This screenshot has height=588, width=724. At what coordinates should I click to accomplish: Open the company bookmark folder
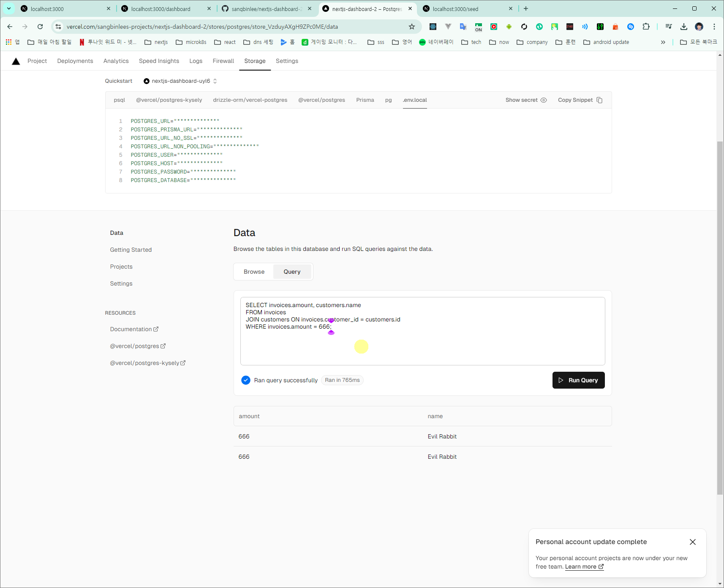[x=532, y=42]
